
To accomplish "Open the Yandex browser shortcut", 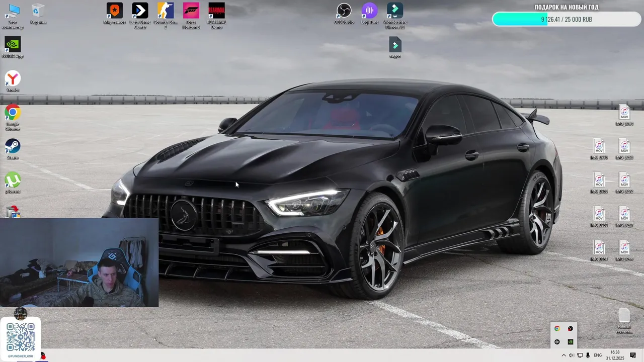I will [13, 81].
